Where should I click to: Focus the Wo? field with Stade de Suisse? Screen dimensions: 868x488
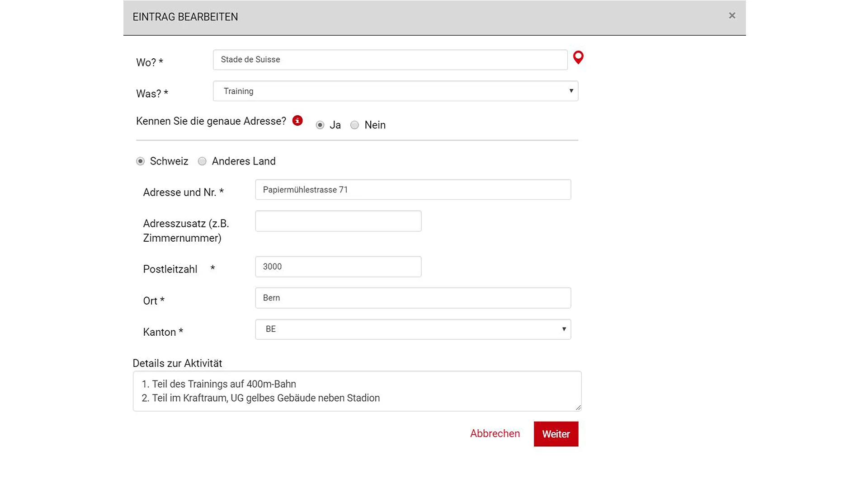[x=390, y=60]
